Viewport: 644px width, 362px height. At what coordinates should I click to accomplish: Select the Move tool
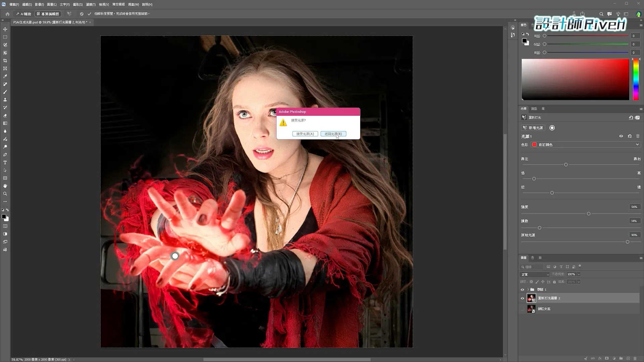point(5,29)
